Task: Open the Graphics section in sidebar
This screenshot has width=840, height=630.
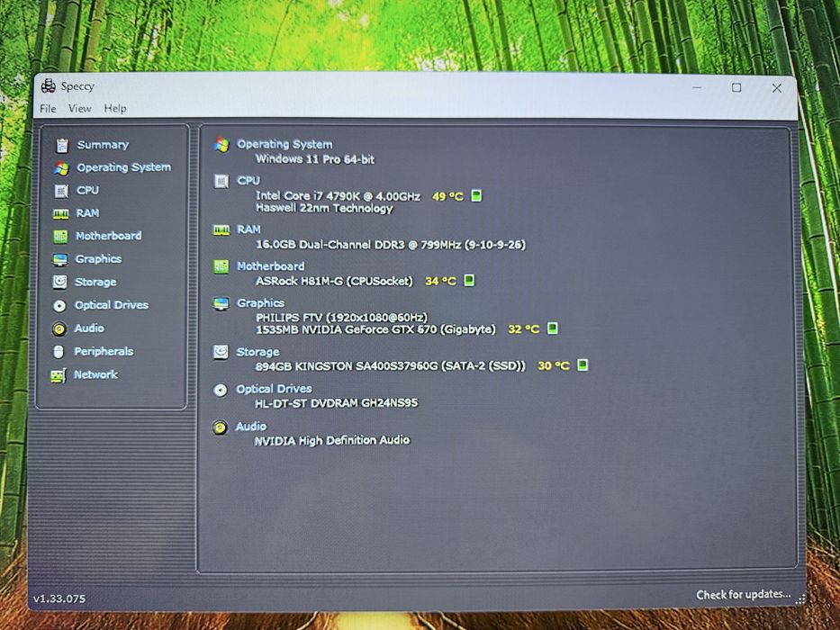Action: (98, 259)
